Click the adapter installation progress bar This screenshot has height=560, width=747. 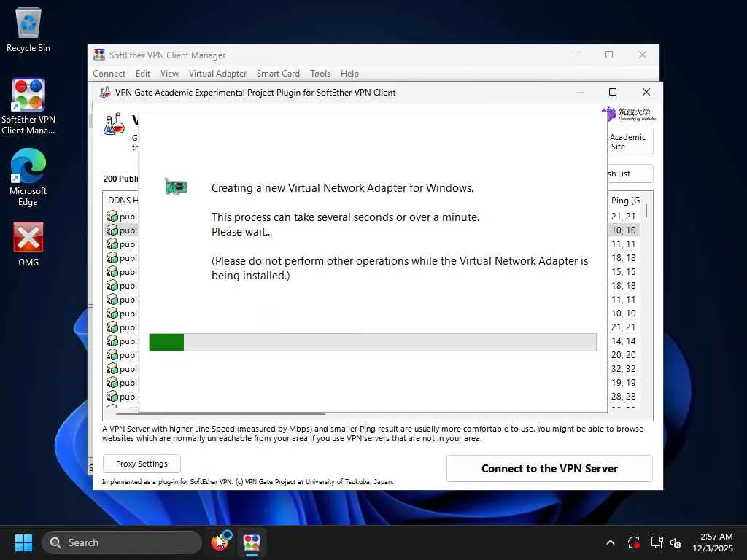373,343
